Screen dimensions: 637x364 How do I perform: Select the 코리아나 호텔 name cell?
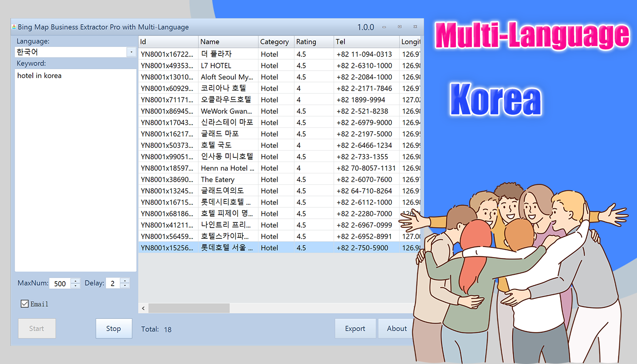(228, 88)
